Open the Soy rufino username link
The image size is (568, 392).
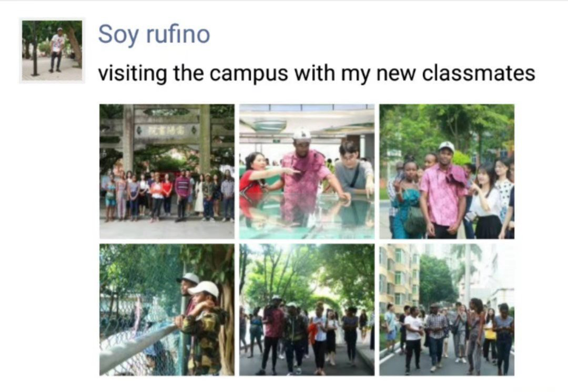tap(154, 34)
